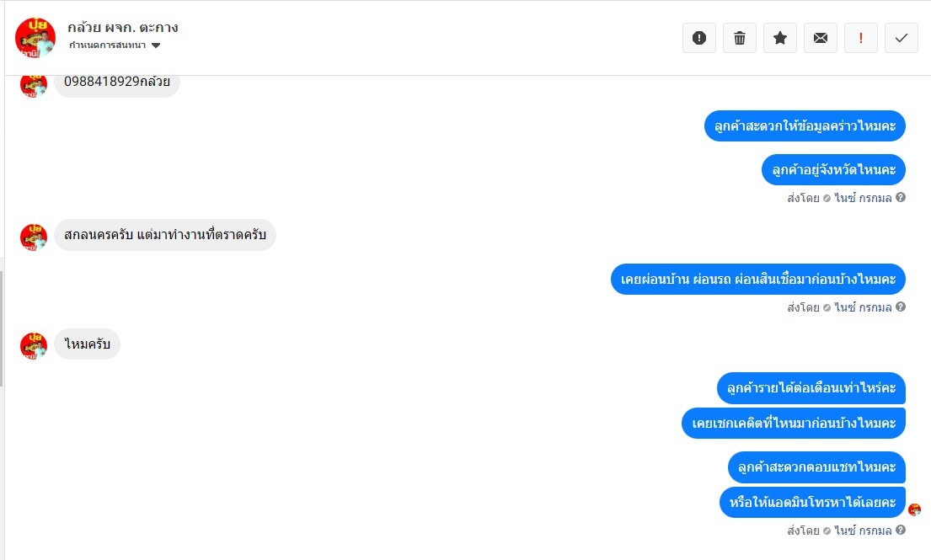Click the ลูกค้ารายได้ต่อเดือนเท่าไหร่คะ message
This screenshot has height=560, width=931.
coord(812,388)
